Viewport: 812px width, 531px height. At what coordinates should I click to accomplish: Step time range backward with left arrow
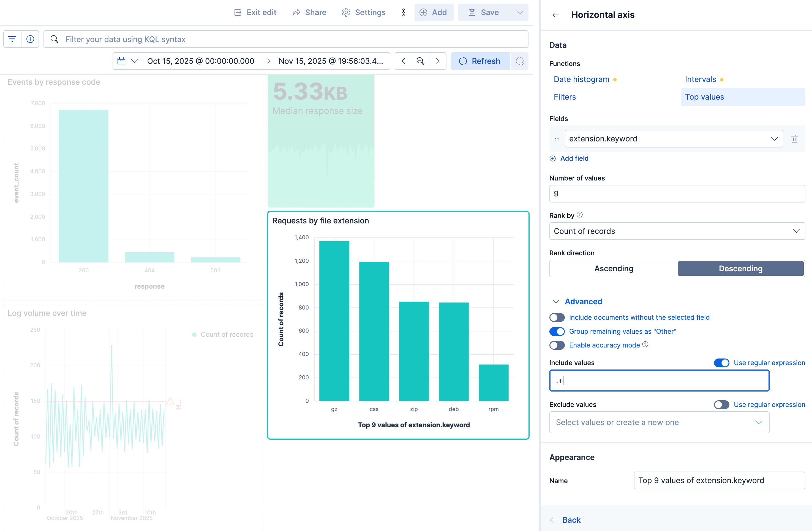click(403, 61)
